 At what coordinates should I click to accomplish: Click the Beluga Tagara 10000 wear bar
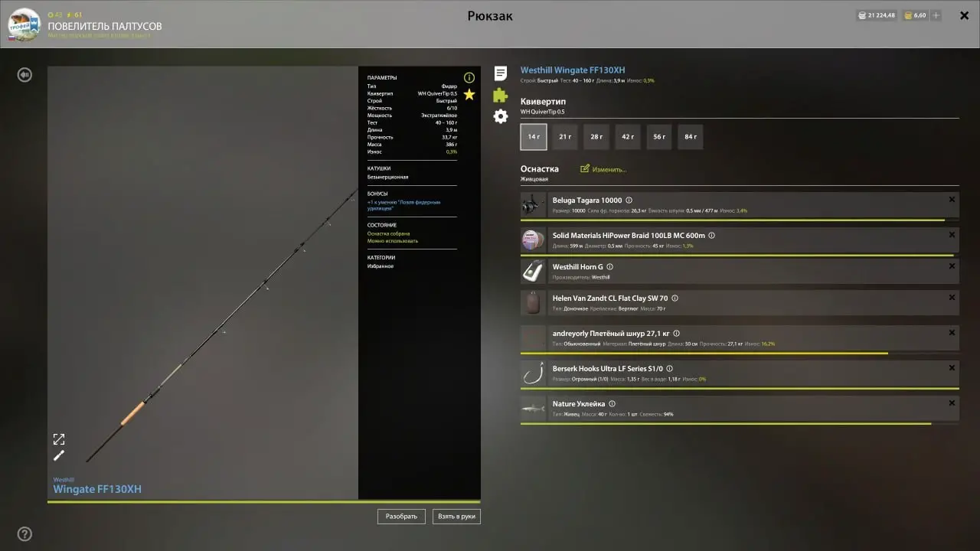point(740,220)
